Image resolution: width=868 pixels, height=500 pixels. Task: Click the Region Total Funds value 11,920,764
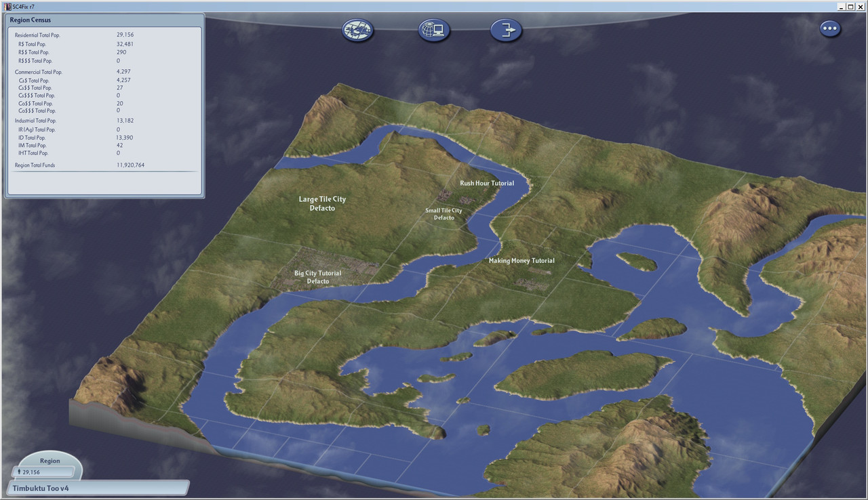130,165
